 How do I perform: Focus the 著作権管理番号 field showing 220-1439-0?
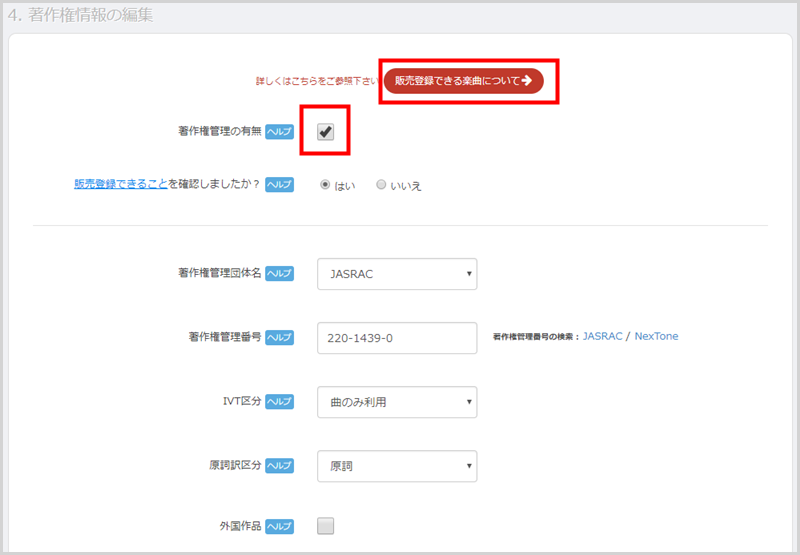(397, 338)
